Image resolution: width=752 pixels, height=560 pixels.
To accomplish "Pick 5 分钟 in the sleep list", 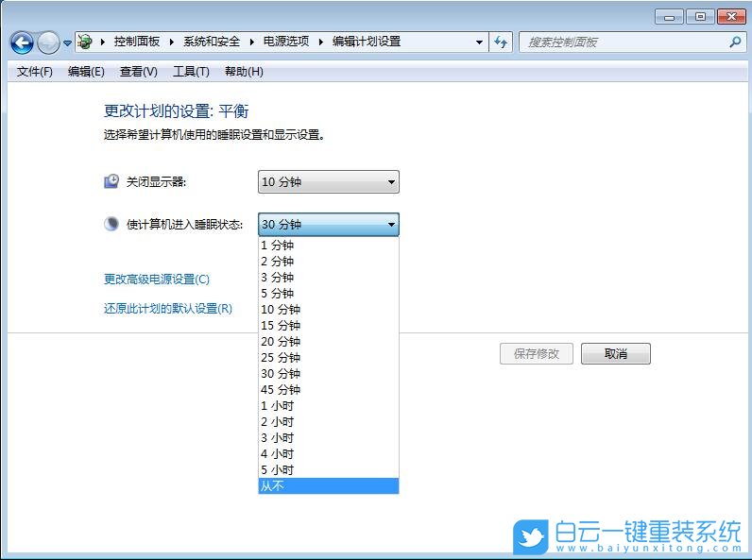I will coord(329,294).
